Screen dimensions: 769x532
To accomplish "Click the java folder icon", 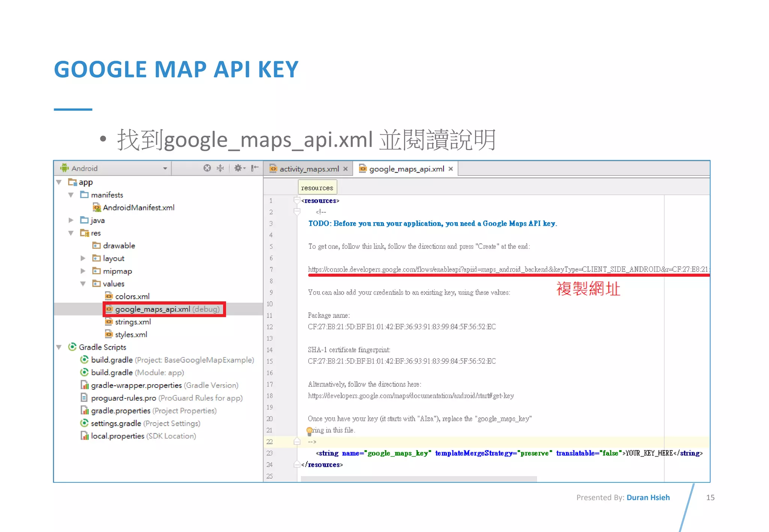I will click(84, 220).
